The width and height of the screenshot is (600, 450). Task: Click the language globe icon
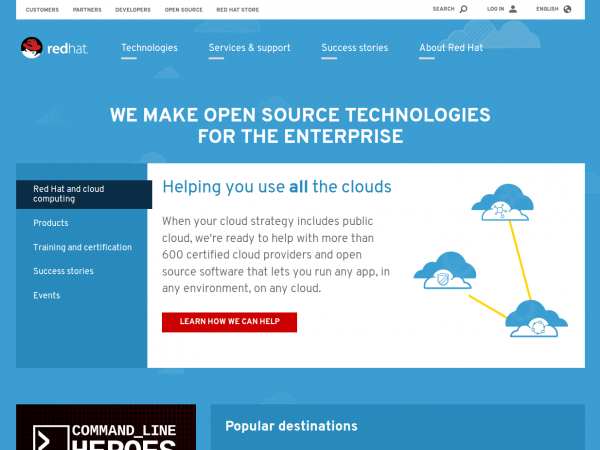pyautogui.click(x=567, y=9)
